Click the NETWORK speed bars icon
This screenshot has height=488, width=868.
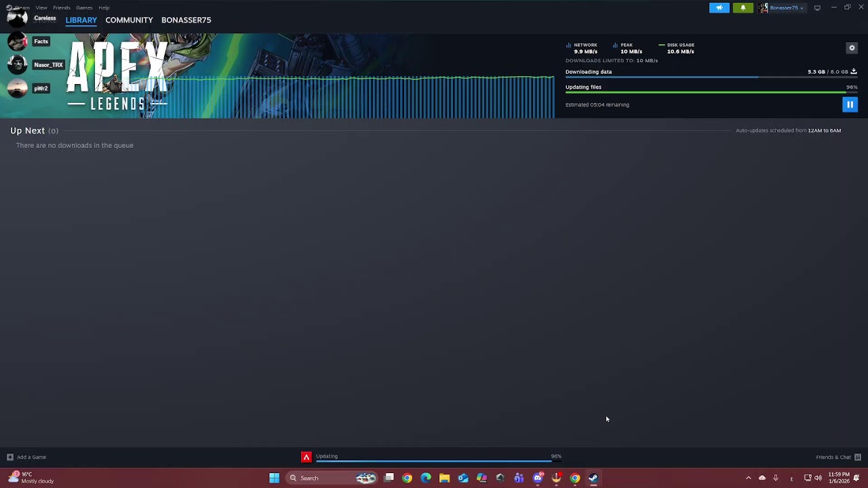tap(568, 45)
